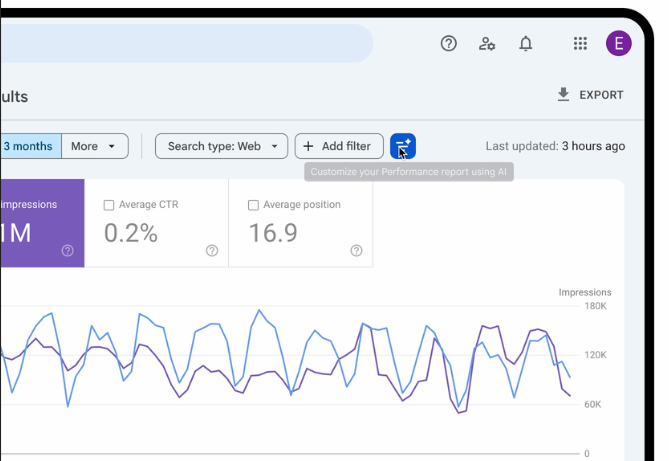Toggle the purple Impressions metric card

click(x=40, y=224)
